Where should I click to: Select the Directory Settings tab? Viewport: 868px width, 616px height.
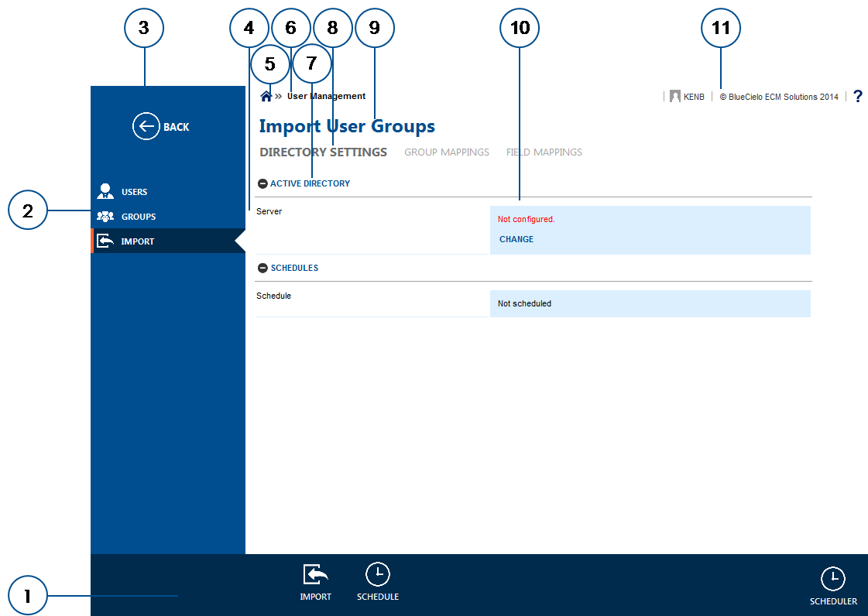pos(323,152)
